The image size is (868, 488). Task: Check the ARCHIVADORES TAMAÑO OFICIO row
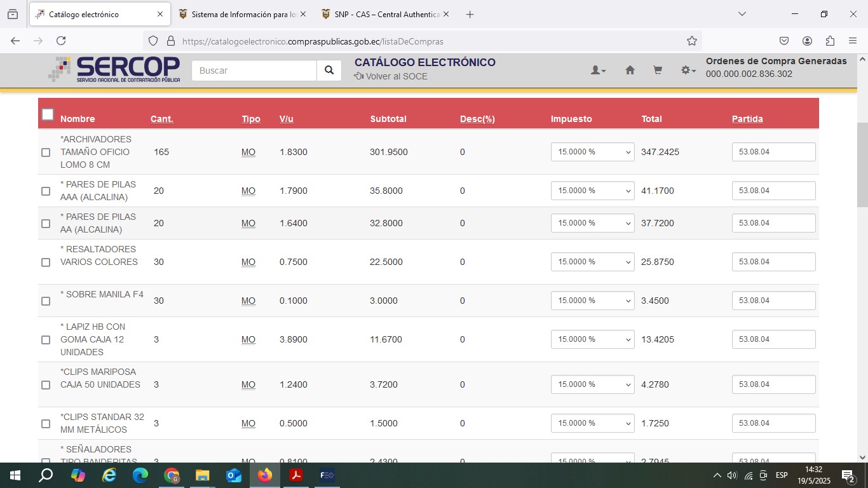pyautogui.click(x=46, y=152)
